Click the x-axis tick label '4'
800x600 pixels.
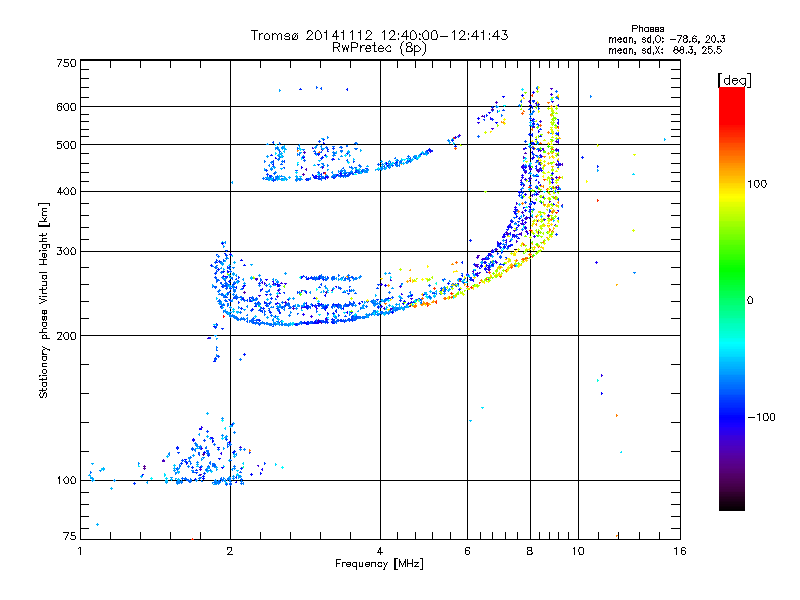tap(380, 551)
